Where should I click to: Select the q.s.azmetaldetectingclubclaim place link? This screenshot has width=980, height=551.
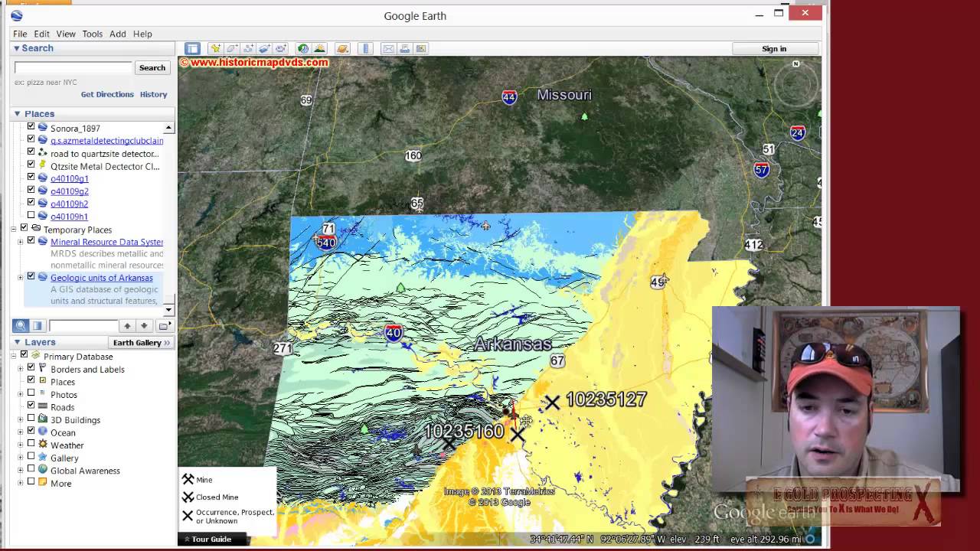coord(106,141)
